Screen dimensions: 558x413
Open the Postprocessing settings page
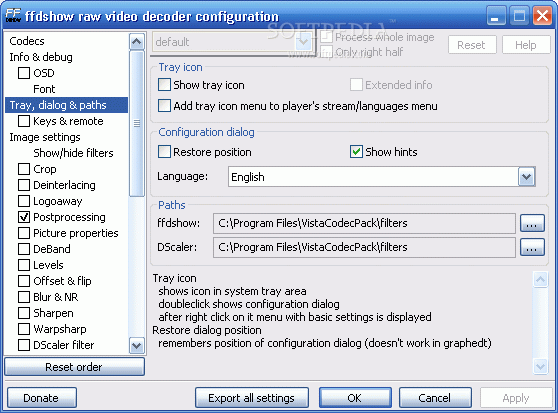(x=69, y=217)
